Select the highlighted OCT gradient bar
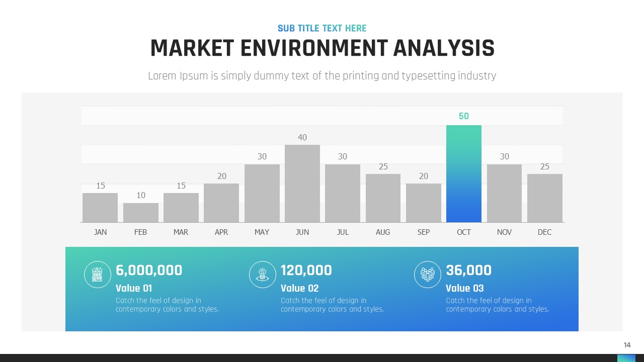The width and height of the screenshot is (644, 362). [x=463, y=174]
